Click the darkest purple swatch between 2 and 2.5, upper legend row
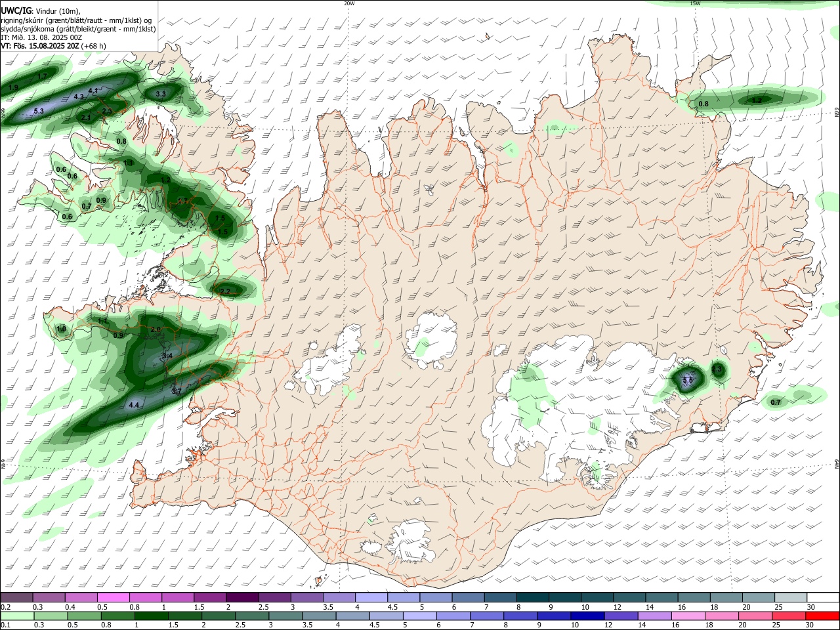The width and height of the screenshot is (840, 630). click(x=241, y=597)
